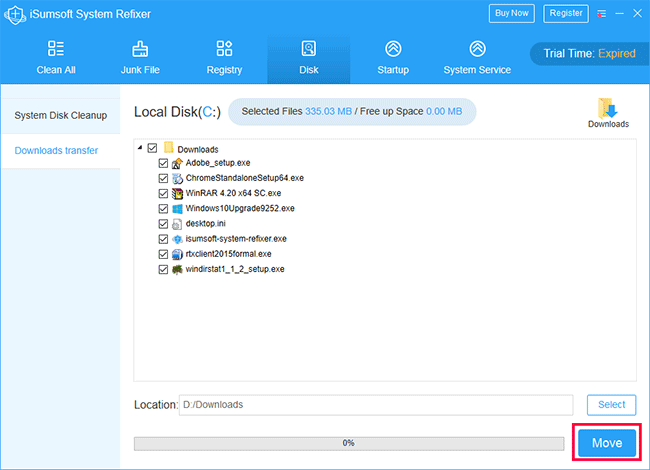Click the Downloads tree folder icon
The height and width of the screenshot is (470, 650).
coord(168,148)
